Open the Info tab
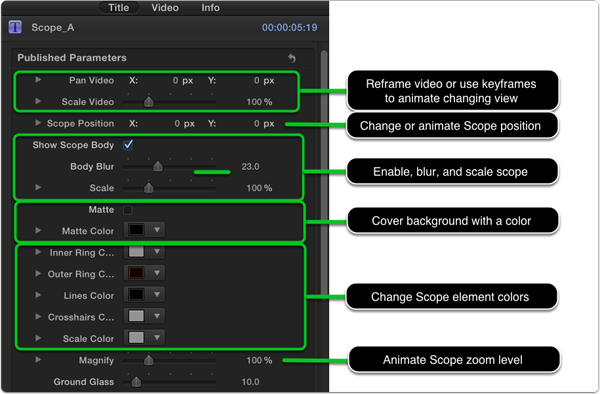 pos(210,7)
